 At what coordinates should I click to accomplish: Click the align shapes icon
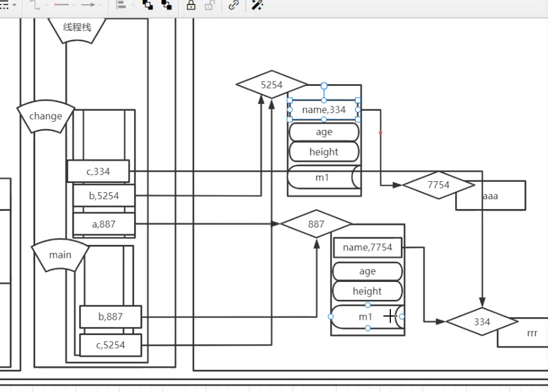tap(121, 5)
